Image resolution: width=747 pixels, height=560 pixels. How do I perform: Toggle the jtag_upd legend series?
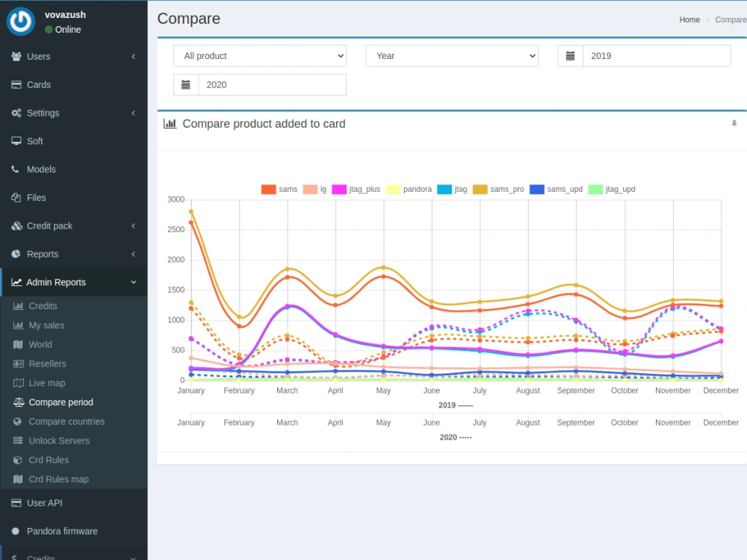(612, 189)
